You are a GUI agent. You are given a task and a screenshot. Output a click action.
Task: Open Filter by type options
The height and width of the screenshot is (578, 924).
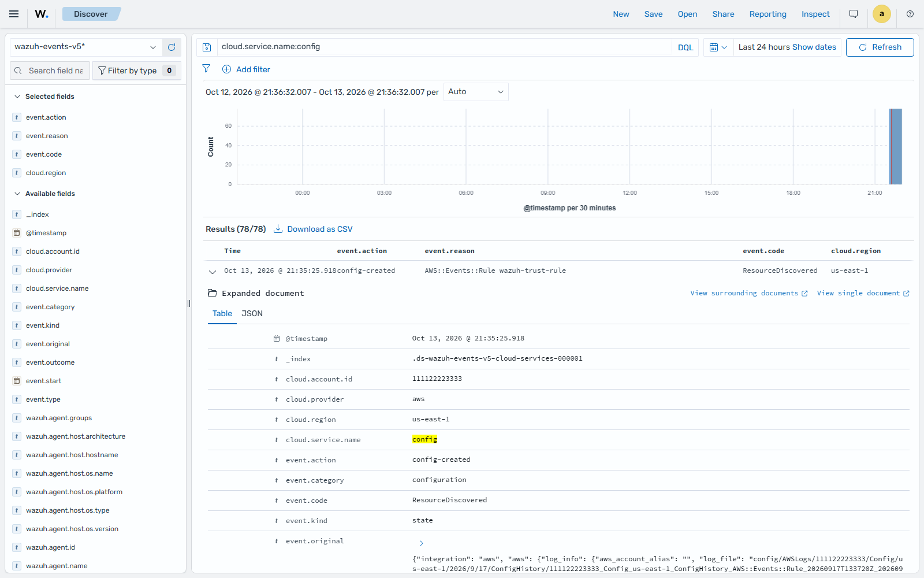137,71
